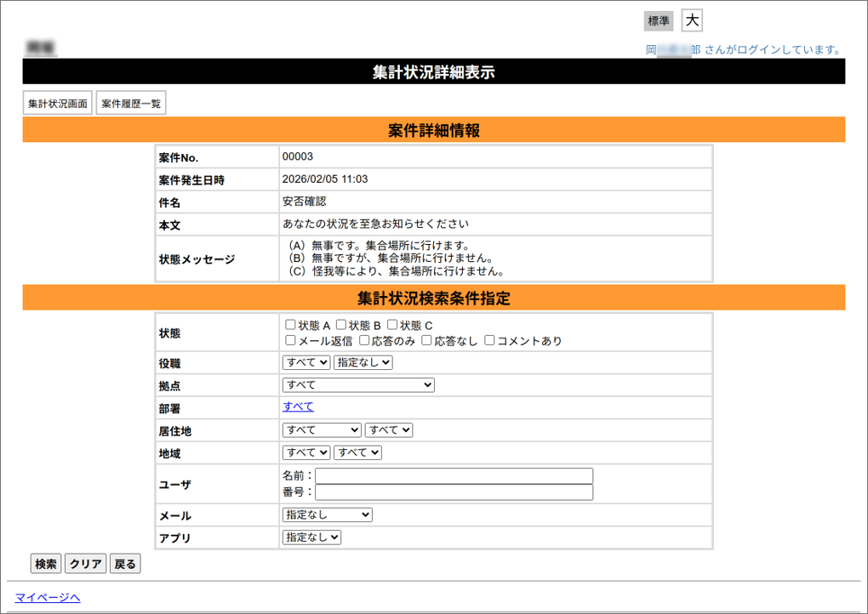The image size is (868, 614).
Task: Enable the 応答なし checkbox
Action: click(x=425, y=340)
